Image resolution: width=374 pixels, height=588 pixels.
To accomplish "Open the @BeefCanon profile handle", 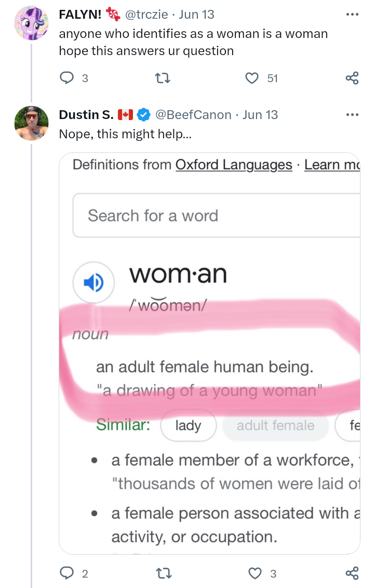I will point(193,114).
